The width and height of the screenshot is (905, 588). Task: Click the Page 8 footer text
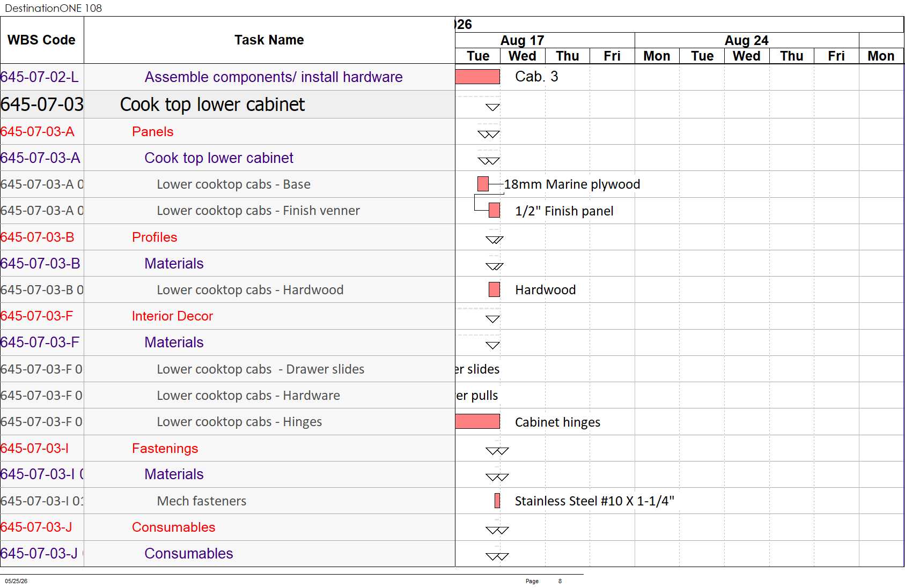tap(543, 581)
